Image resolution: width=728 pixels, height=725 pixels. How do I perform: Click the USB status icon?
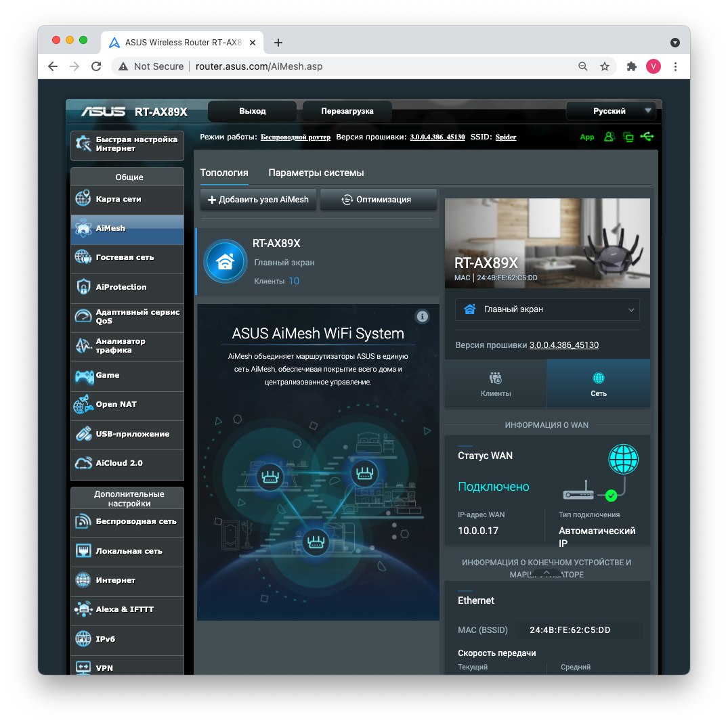(647, 137)
